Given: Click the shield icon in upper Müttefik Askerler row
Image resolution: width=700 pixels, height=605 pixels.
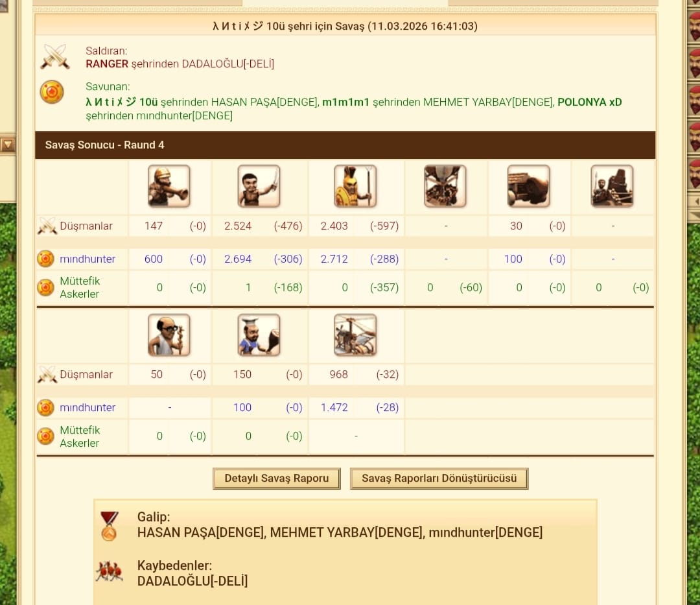Looking at the screenshot, I should coord(45,287).
